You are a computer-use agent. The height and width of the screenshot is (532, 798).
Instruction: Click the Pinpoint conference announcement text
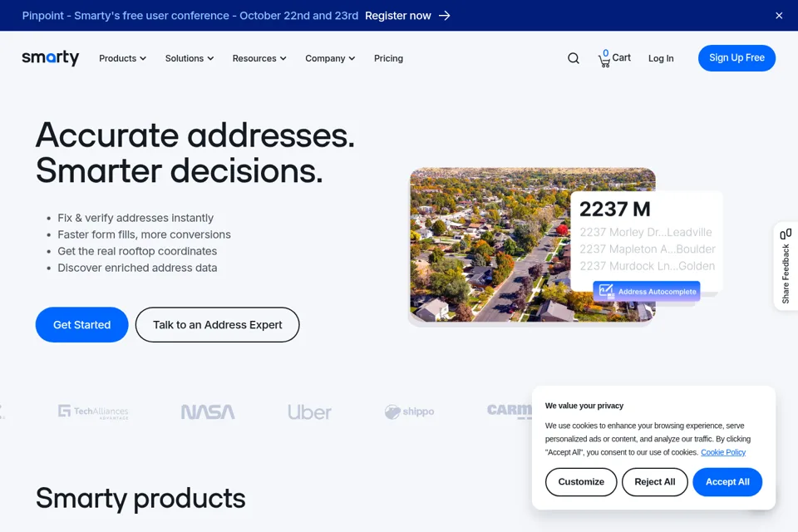[190, 16]
